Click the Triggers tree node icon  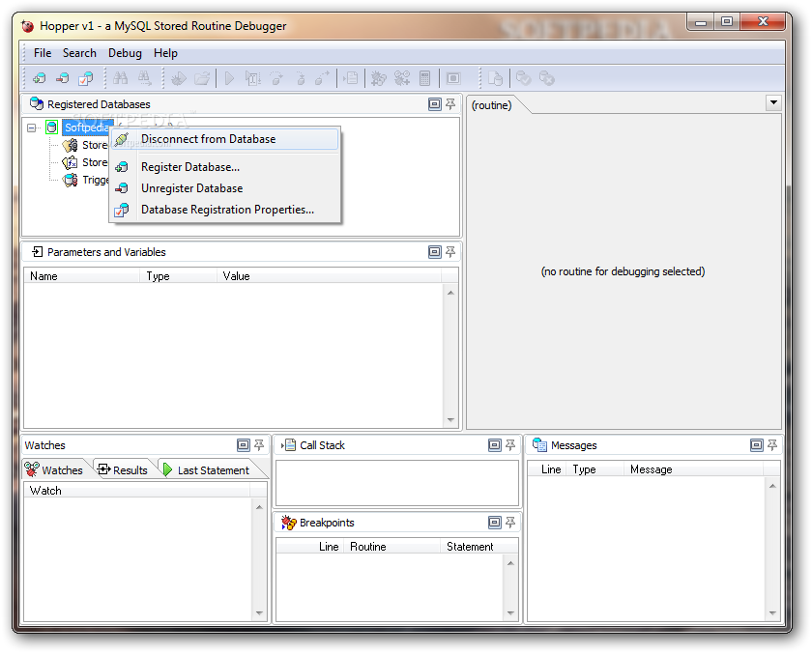point(70,181)
